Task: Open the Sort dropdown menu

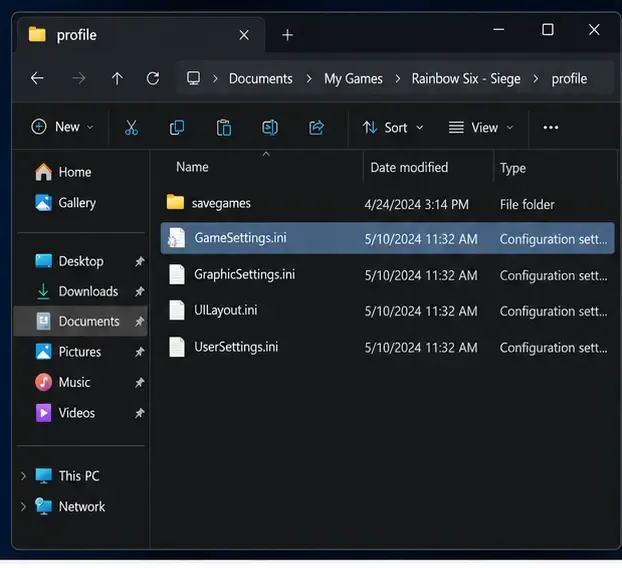Action: click(393, 128)
